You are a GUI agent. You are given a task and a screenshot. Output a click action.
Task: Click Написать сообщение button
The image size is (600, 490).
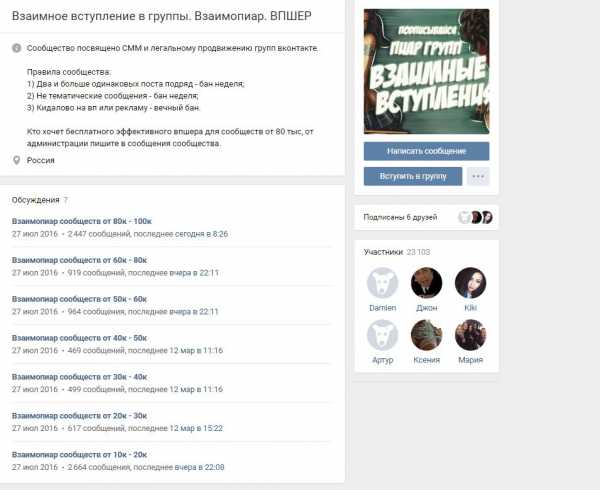[426, 151]
